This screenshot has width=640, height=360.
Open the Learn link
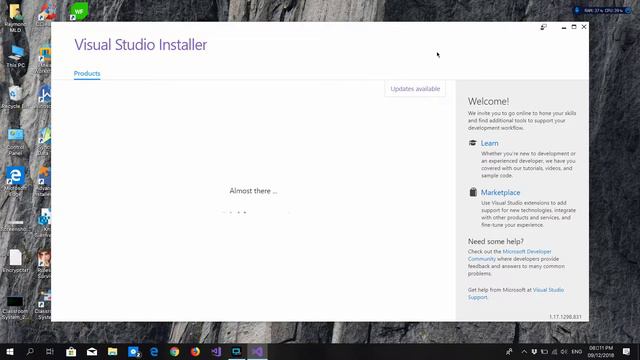pyautogui.click(x=489, y=143)
